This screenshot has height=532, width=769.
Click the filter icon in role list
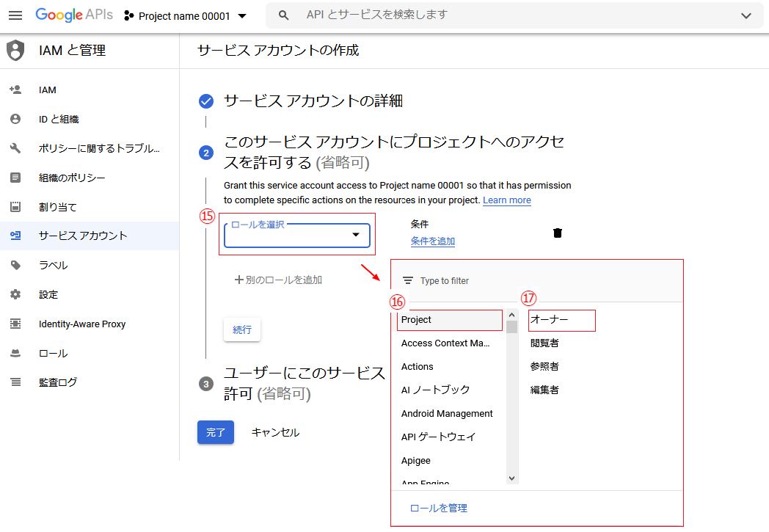click(408, 281)
